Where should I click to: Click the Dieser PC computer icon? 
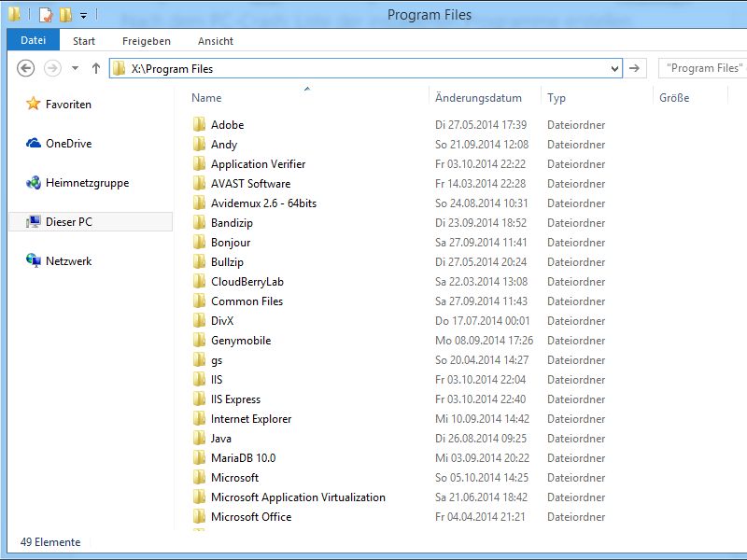click(34, 221)
